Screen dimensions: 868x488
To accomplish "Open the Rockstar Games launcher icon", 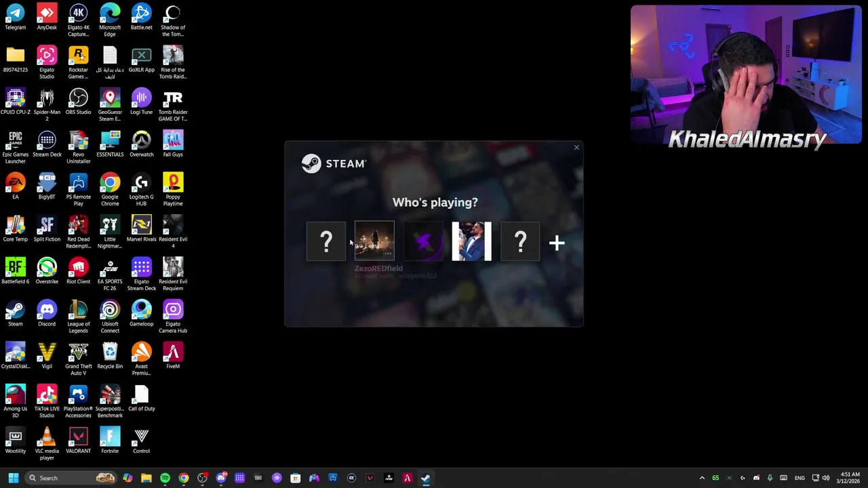I will tap(78, 62).
